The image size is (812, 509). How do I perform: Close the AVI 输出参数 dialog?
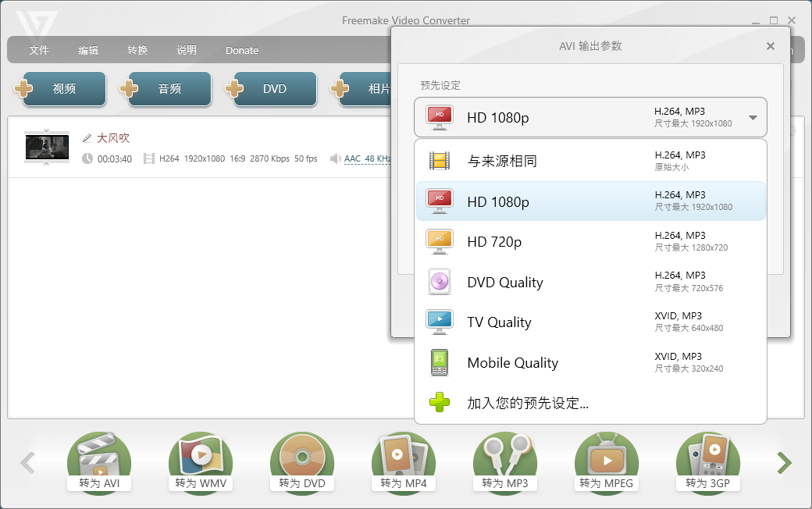(771, 46)
